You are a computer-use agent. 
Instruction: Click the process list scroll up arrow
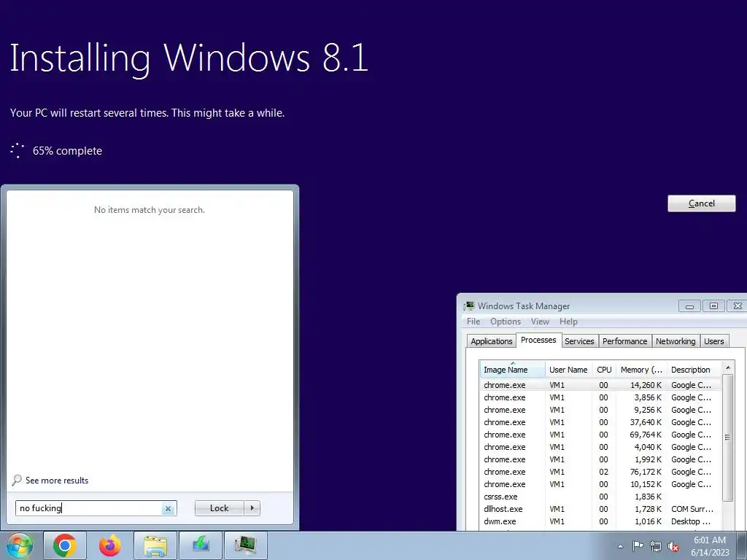727,367
